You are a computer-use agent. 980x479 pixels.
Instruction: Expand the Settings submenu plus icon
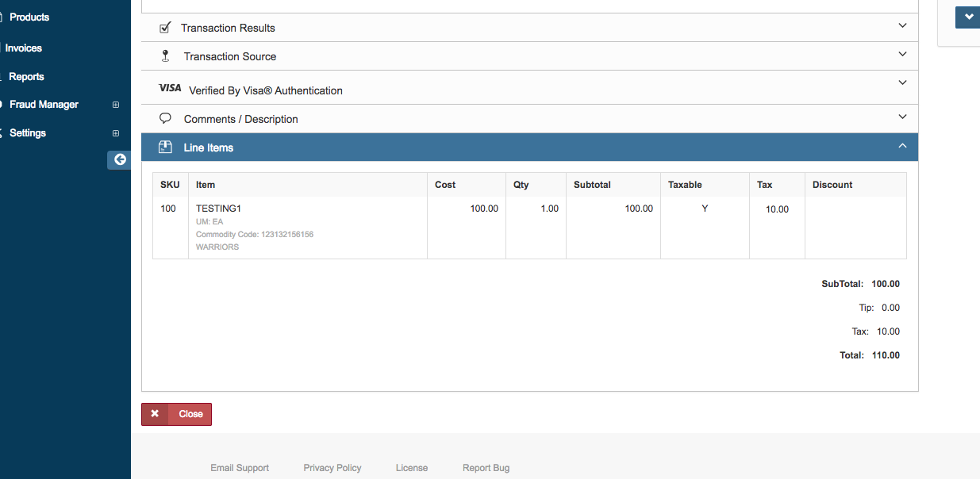(x=116, y=133)
